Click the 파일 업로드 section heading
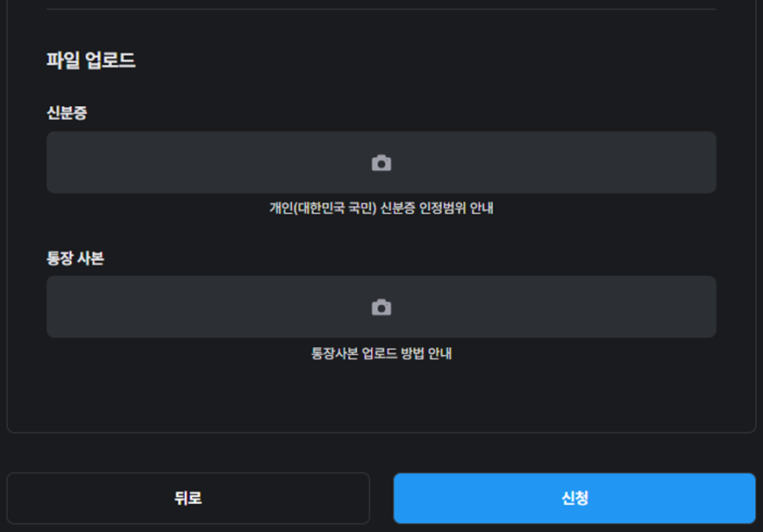Image resolution: width=763 pixels, height=532 pixels. coord(90,60)
